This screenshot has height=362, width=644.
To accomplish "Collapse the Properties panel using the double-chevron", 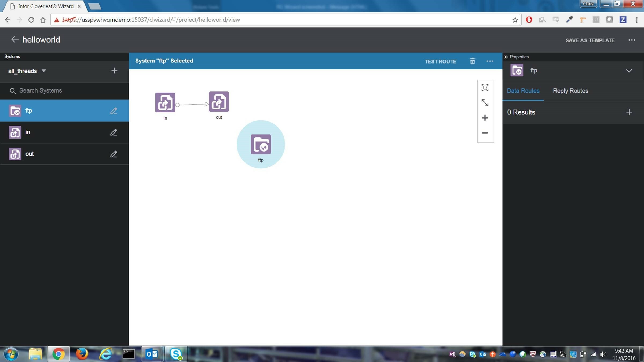I will [x=506, y=57].
